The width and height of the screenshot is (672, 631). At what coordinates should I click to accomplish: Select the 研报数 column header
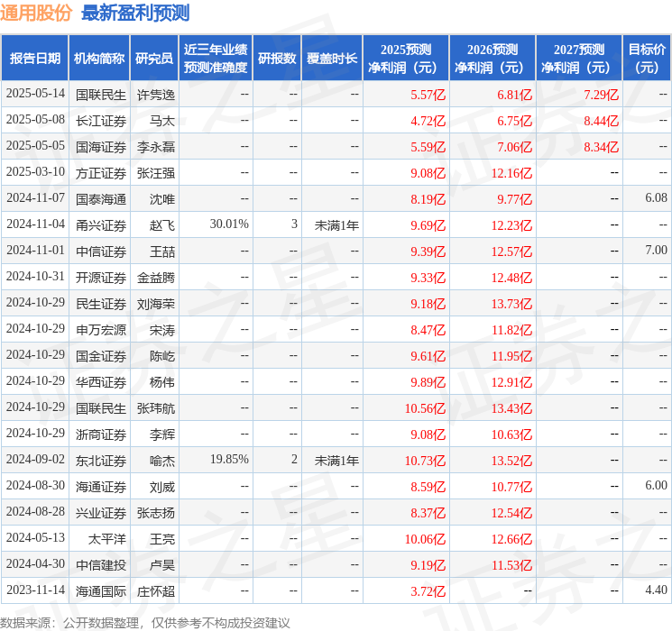click(x=277, y=59)
